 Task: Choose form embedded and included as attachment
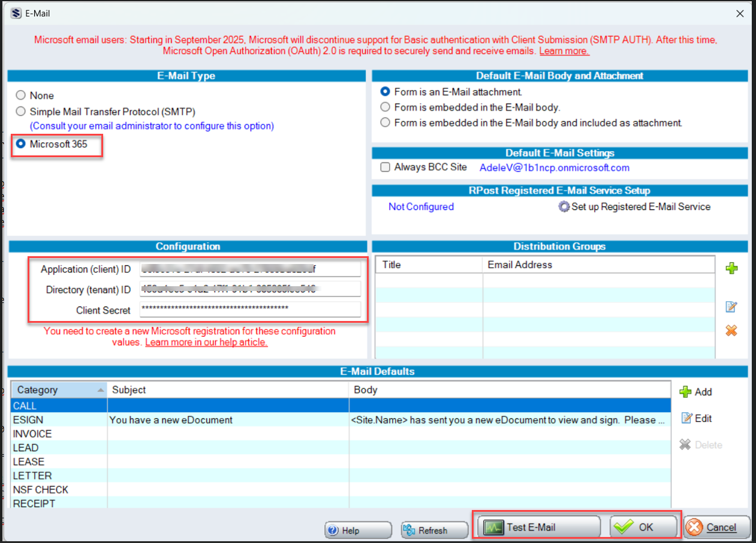(x=532, y=122)
